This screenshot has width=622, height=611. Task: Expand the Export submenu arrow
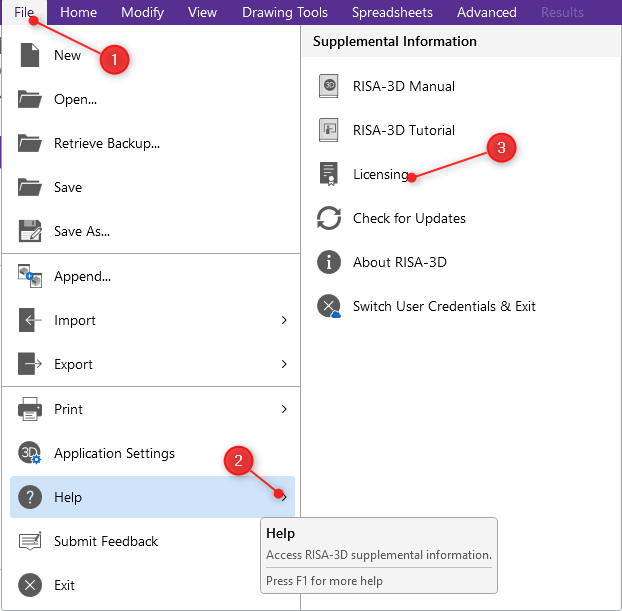click(284, 364)
